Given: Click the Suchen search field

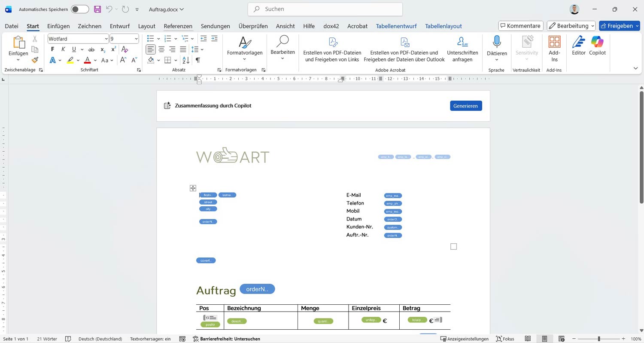Looking at the screenshot, I should tap(325, 9).
